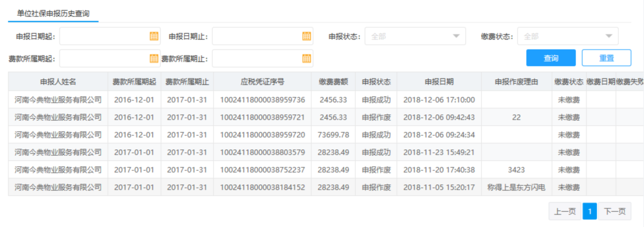Open calendar for 费款所属期止 field
Screen dimensions: 644x227
307,58
